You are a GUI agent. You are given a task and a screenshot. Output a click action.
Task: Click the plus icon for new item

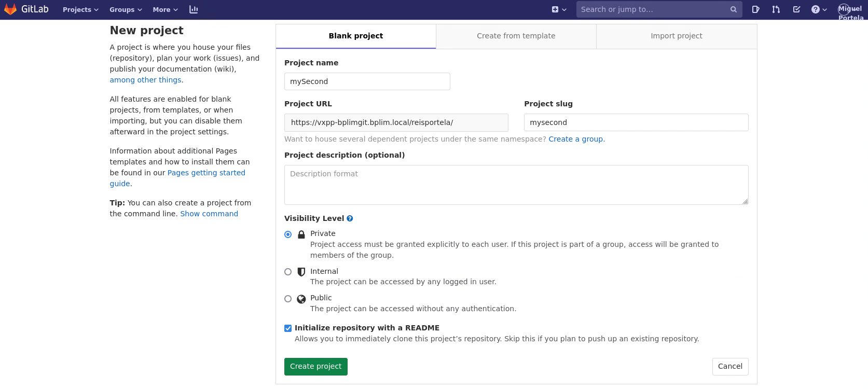[x=555, y=9]
